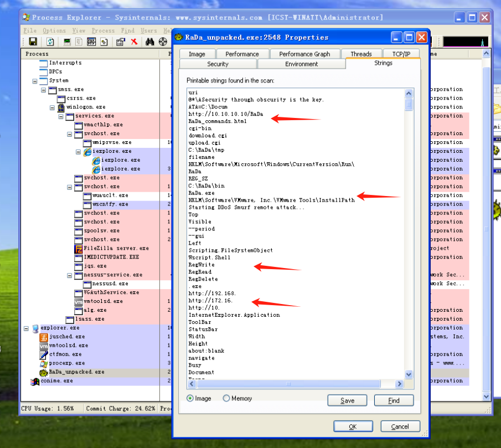This screenshot has width=501, height=448.
Task: Select the Memory radio button
Action: tap(226, 398)
